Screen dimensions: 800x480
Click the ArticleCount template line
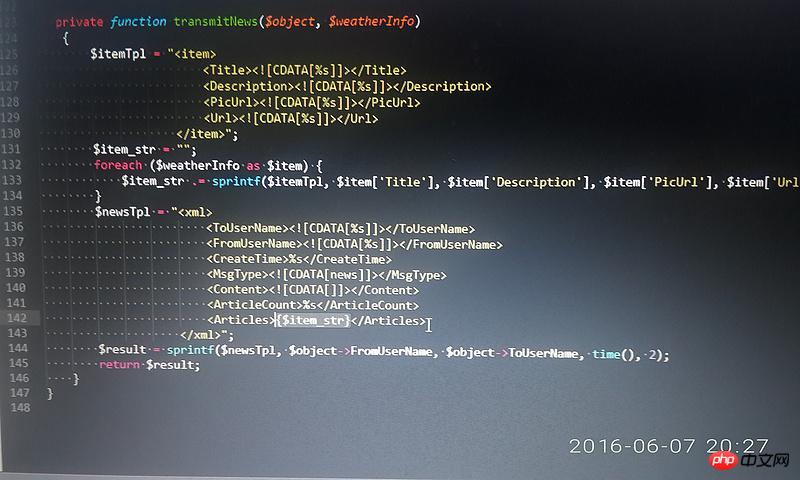(313, 306)
